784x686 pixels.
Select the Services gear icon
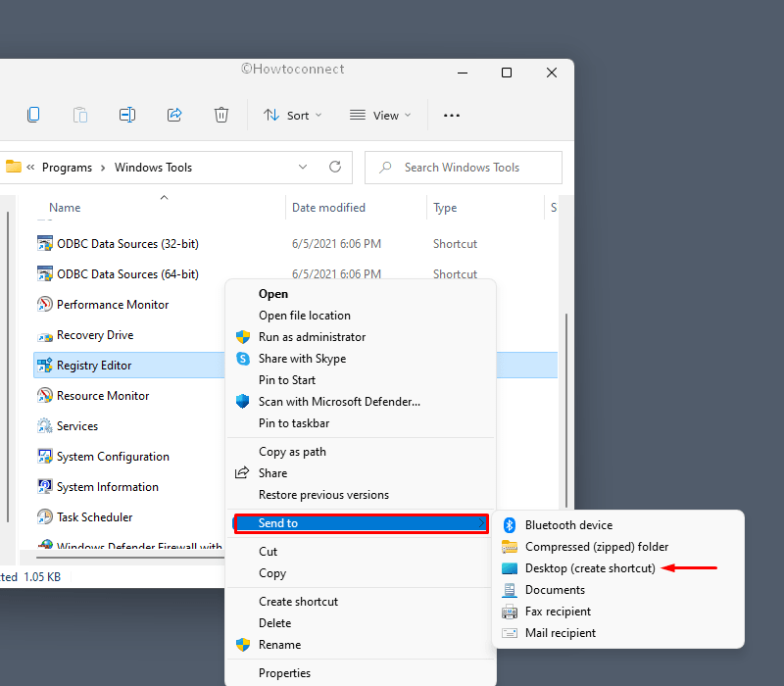[x=44, y=426]
